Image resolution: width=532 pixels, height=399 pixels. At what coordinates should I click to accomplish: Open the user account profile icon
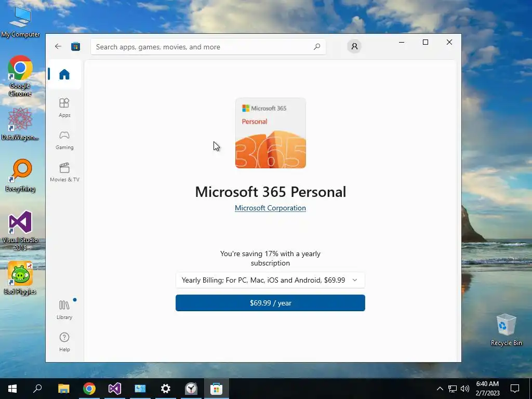point(354,46)
